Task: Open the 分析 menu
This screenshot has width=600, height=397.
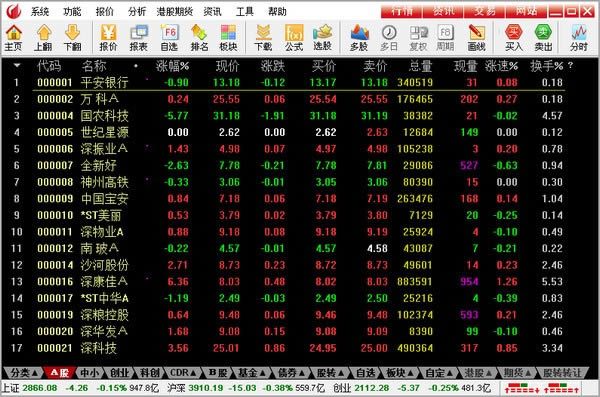Action: 137,11
